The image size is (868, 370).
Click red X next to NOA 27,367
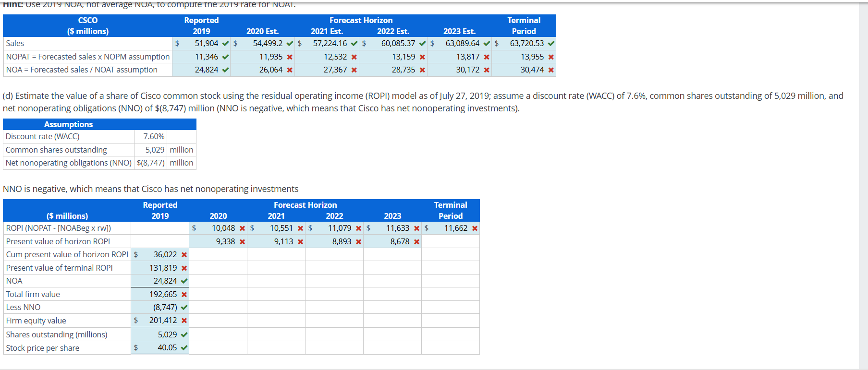click(x=354, y=70)
